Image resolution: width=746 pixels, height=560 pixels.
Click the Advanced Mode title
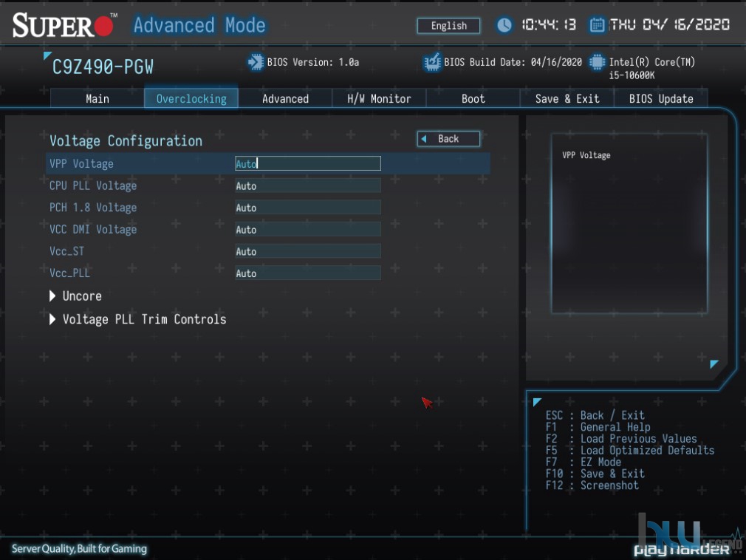click(x=199, y=24)
